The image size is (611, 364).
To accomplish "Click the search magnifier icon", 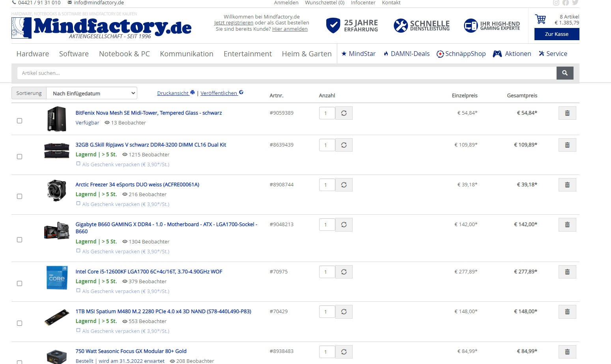I will click(565, 73).
